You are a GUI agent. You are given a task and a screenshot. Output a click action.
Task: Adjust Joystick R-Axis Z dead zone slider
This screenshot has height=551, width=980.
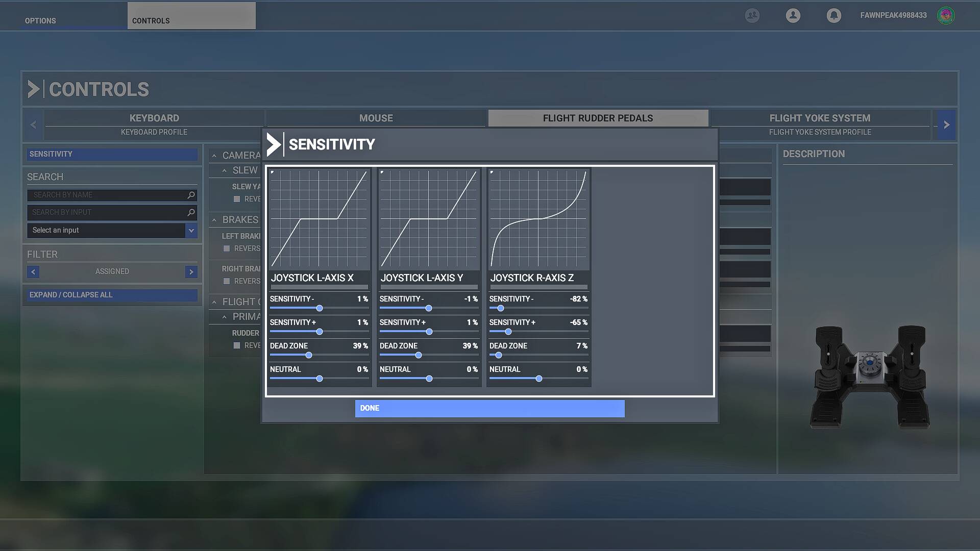[x=499, y=355]
